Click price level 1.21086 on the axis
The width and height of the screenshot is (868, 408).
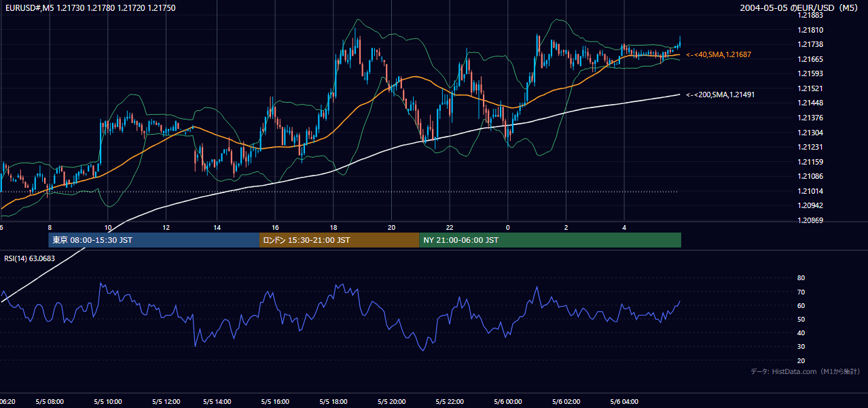point(811,176)
